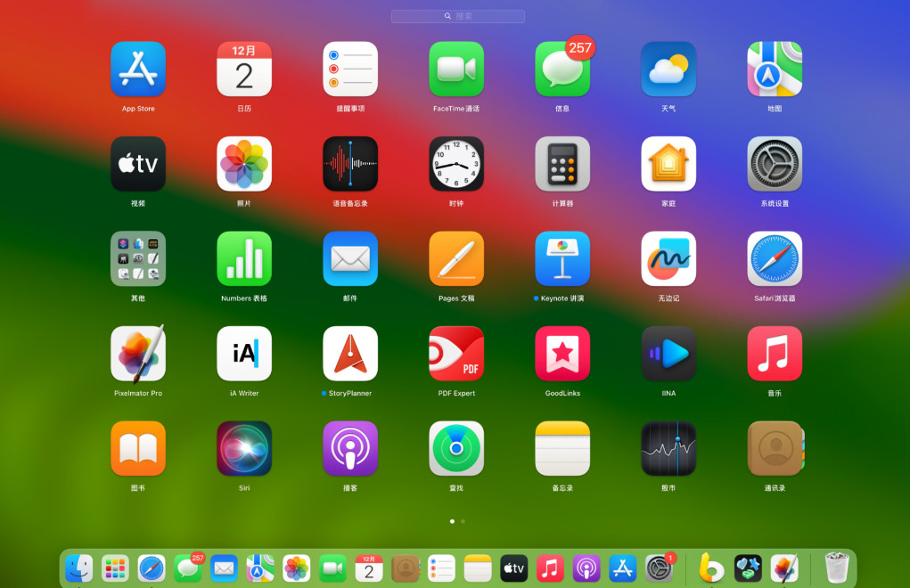Screen dimensions: 910x588
Task: Open the 语音备忘录 (Voice Memos) app
Action: [350, 164]
